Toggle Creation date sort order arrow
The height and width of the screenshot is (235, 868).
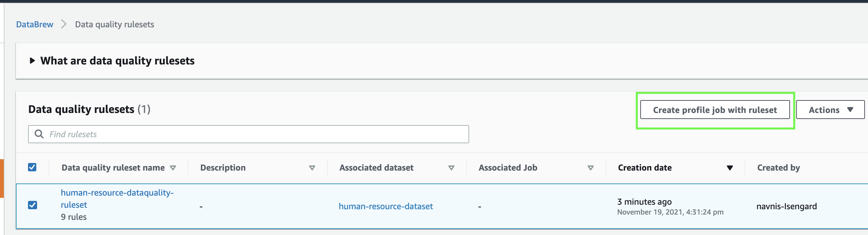pos(730,168)
